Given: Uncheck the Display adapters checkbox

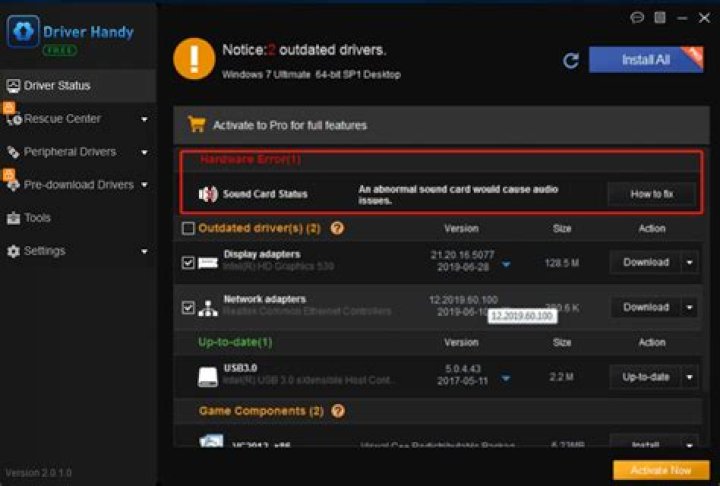Looking at the screenshot, I should [188, 262].
